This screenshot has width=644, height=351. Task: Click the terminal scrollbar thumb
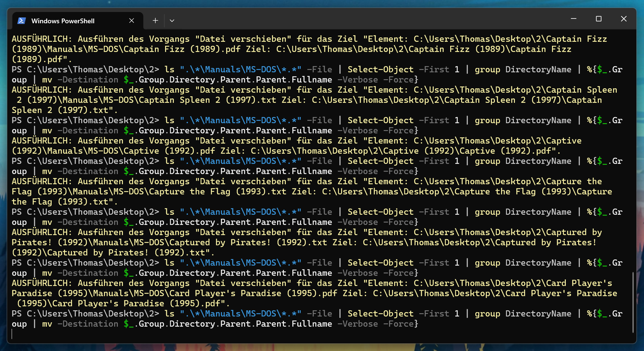tap(633, 302)
